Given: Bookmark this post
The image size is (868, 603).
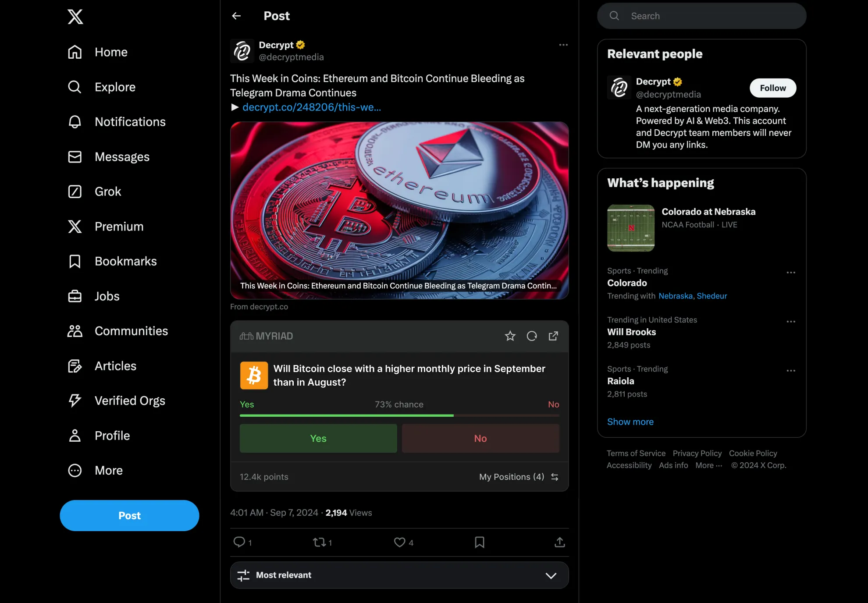Looking at the screenshot, I should coord(480,542).
